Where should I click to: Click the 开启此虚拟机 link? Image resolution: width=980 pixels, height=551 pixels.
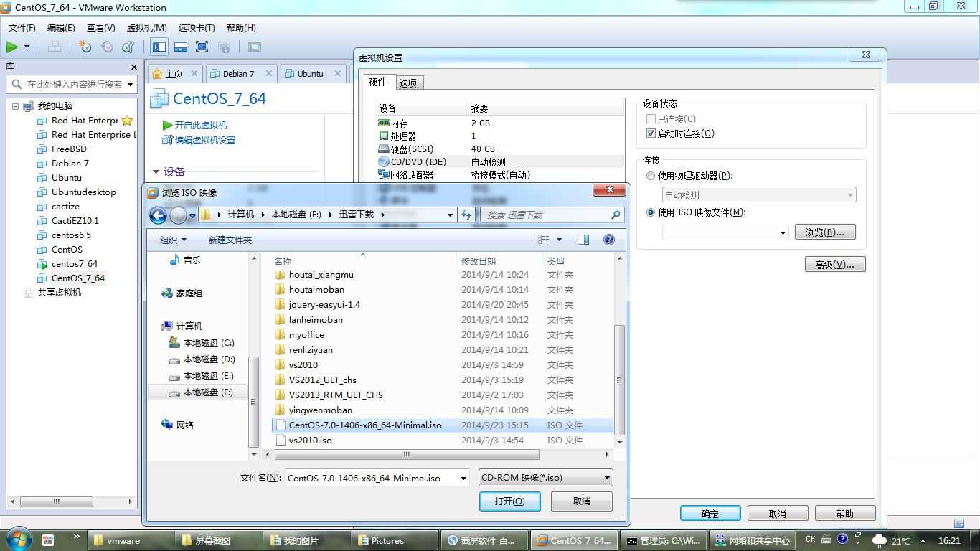tap(201, 125)
